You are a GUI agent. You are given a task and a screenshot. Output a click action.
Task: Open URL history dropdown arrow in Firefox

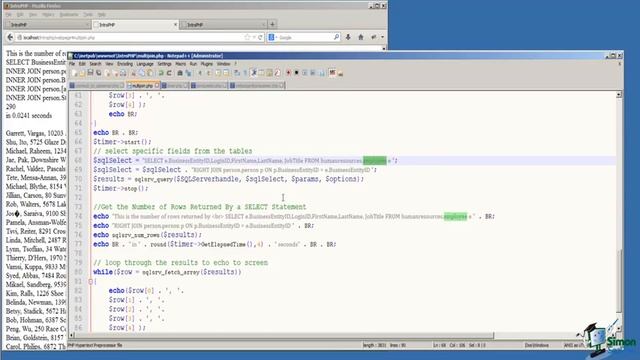coord(254,37)
